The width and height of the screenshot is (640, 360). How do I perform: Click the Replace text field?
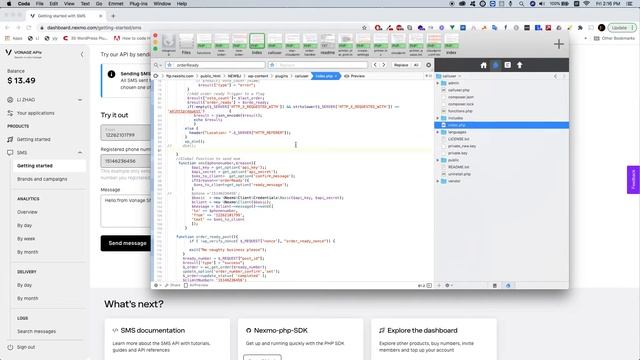[318, 65]
